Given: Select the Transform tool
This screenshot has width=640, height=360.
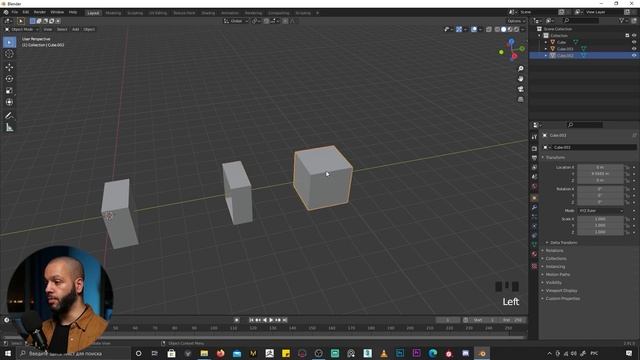Looking at the screenshot, I should (x=9, y=102).
